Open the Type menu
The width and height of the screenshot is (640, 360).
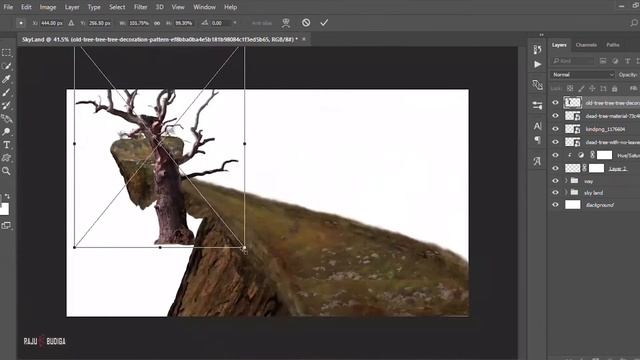click(94, 7)
